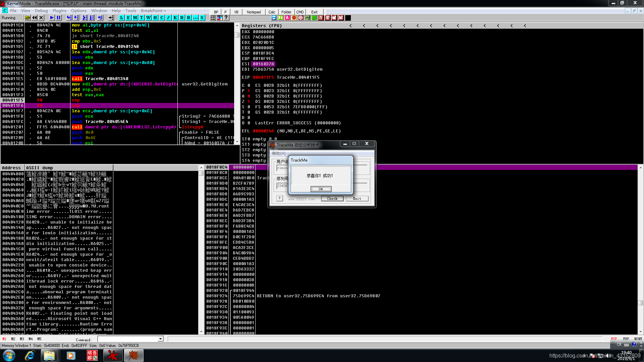
Task: Open the 帮助(H) menu in TraceMe window
Action: (279, 154)
